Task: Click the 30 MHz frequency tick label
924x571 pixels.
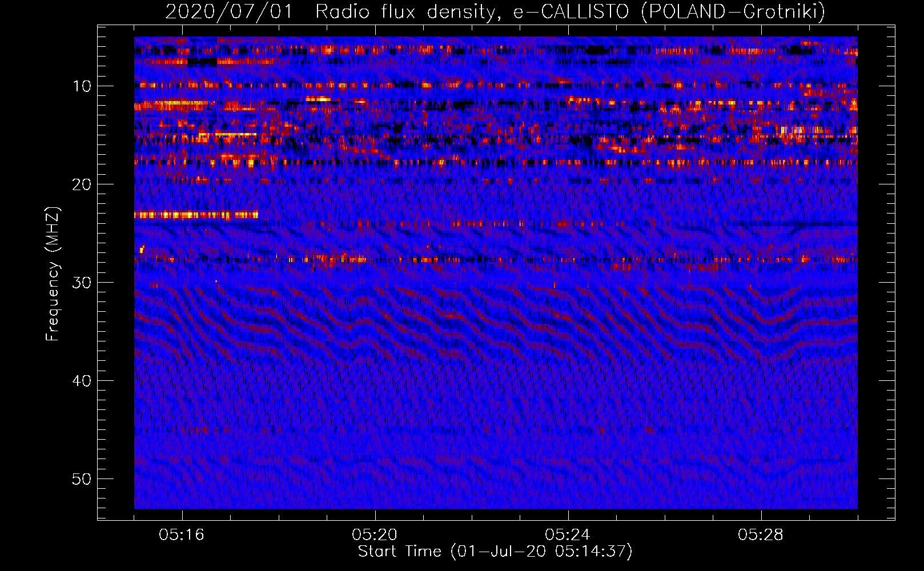Action: (x=82, y=283)
